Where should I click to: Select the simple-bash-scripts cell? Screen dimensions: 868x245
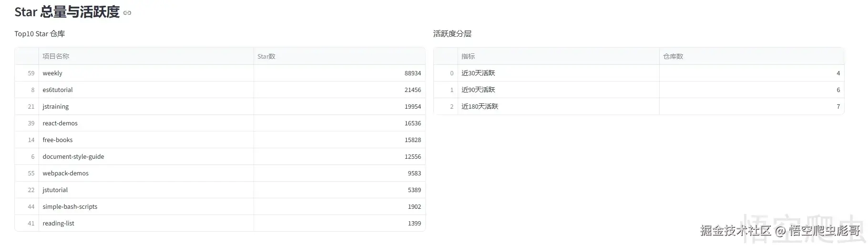(146, 206)
